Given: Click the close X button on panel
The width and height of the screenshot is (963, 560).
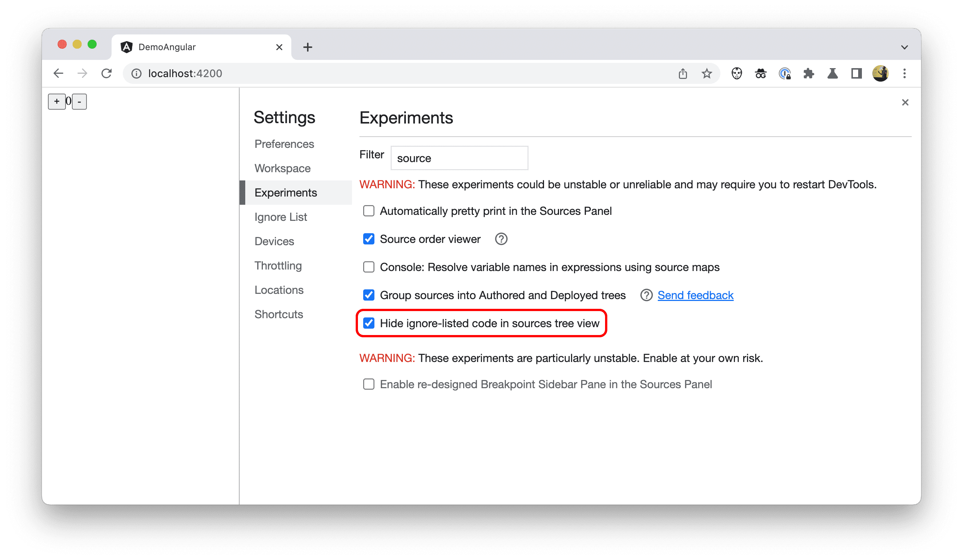Looking at the screenshot, I should 905,102.
